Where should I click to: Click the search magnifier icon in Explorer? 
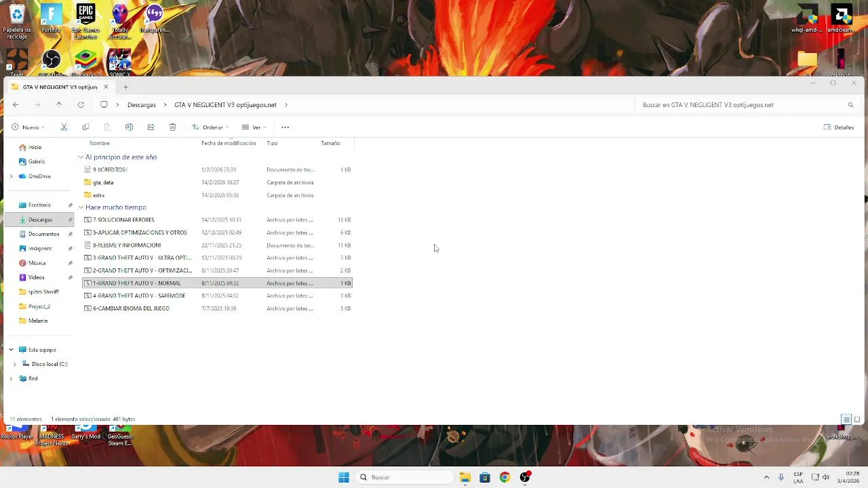[x=850, y=105]
